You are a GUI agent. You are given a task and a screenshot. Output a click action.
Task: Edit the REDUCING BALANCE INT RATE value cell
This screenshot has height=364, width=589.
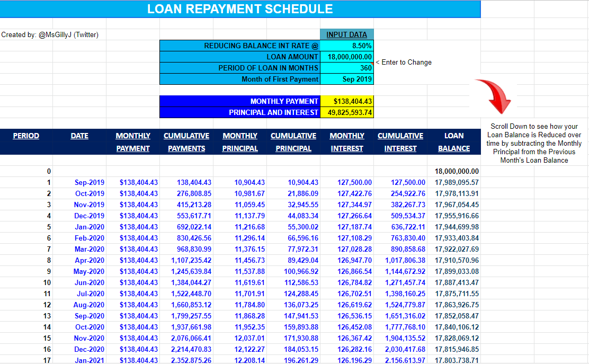click(x=346, y=46)
